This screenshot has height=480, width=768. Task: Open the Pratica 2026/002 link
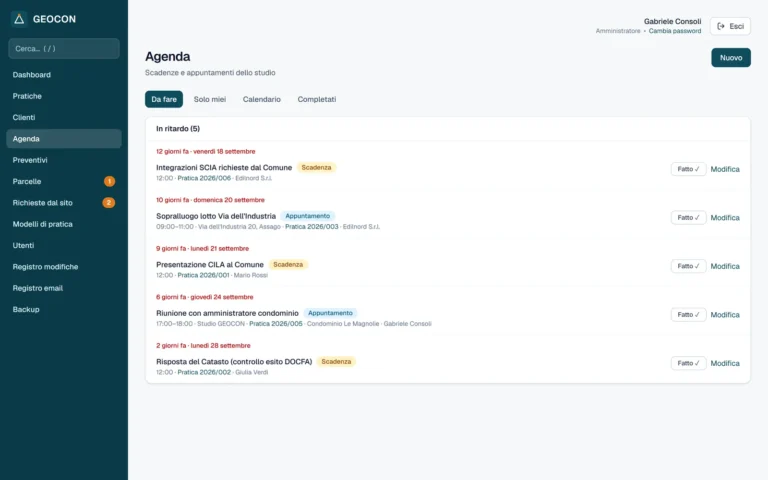click(x=204, y=372)
